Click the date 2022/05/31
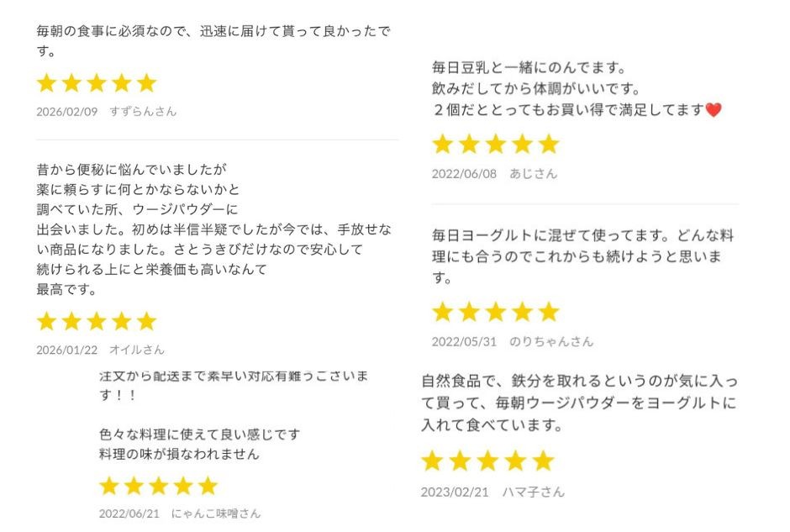 [464, 342]
